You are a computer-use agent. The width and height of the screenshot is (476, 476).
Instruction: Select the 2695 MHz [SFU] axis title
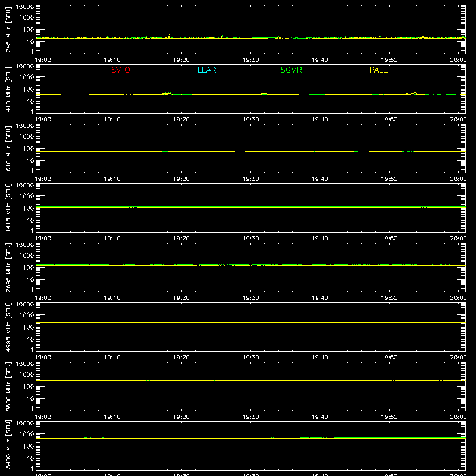pos(8,267)
